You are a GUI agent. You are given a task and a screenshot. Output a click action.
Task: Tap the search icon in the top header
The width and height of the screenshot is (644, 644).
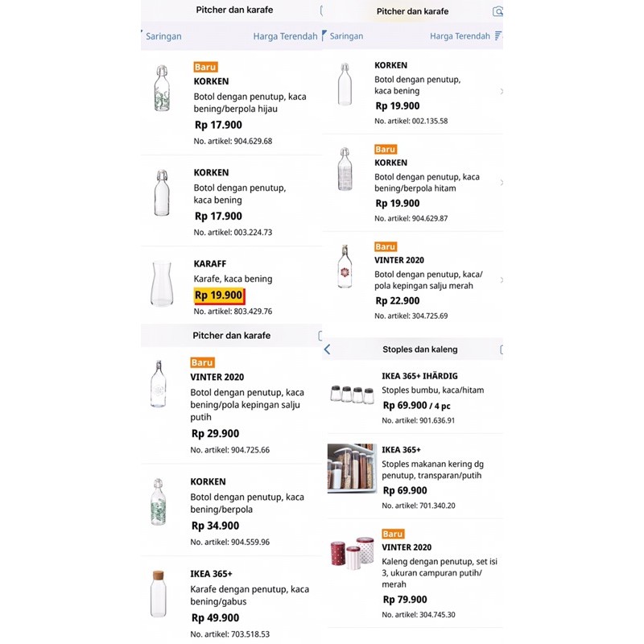(x=498, y=11)
